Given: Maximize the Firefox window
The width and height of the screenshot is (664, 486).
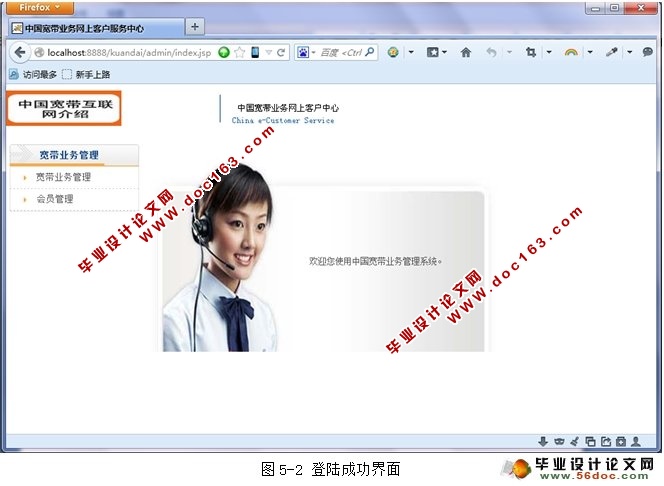Looking at the screenshot, I should pos(614,8).
